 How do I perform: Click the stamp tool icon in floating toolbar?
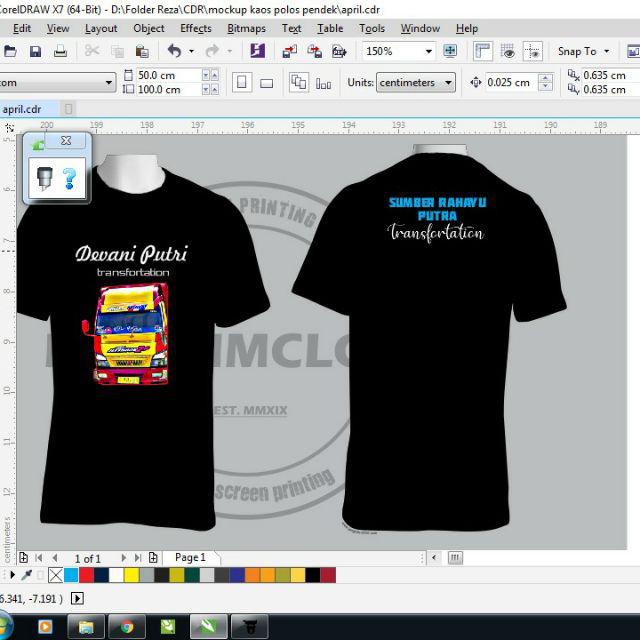44,178
